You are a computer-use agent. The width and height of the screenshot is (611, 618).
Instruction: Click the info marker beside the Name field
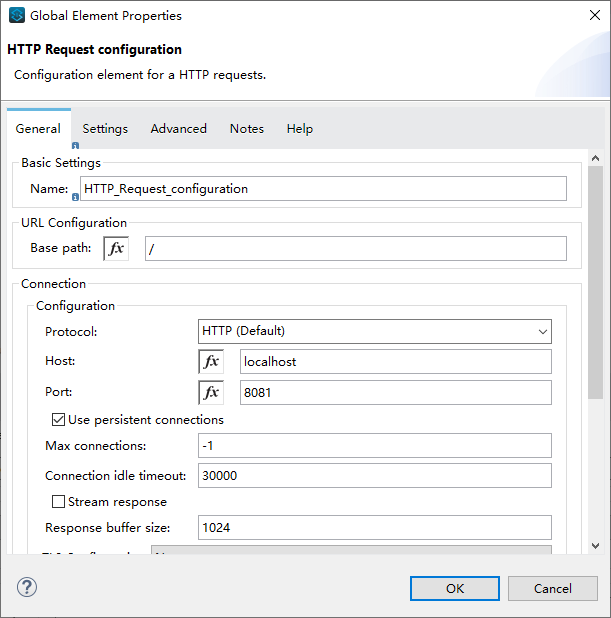(x=75, y=196)
